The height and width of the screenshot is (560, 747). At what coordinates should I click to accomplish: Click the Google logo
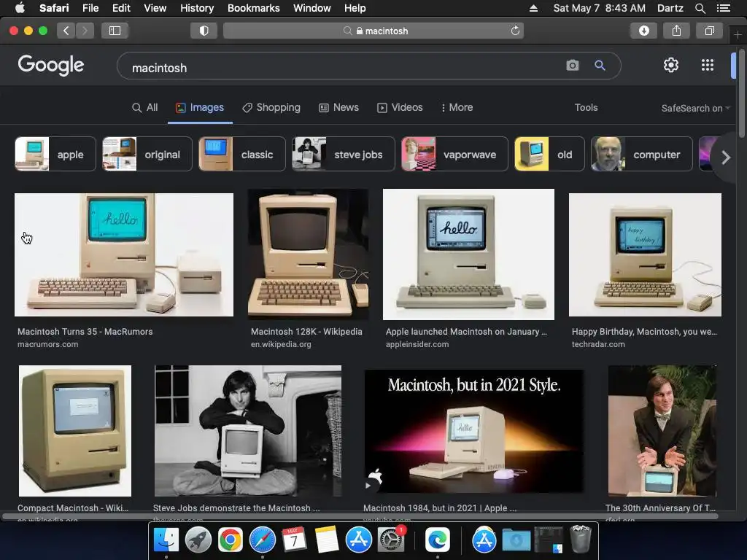tap(51, 65)
